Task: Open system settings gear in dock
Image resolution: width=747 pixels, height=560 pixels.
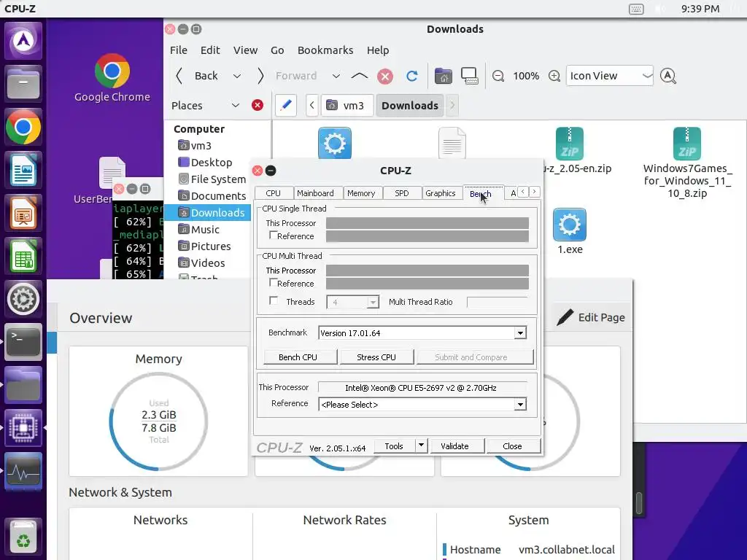Action: 23,298
